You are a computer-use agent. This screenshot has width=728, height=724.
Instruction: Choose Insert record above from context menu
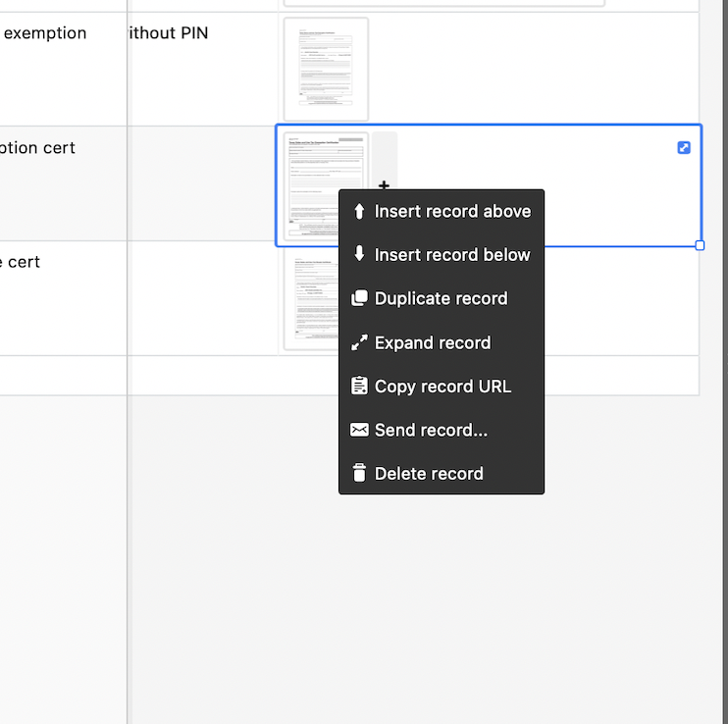(442, 211)
